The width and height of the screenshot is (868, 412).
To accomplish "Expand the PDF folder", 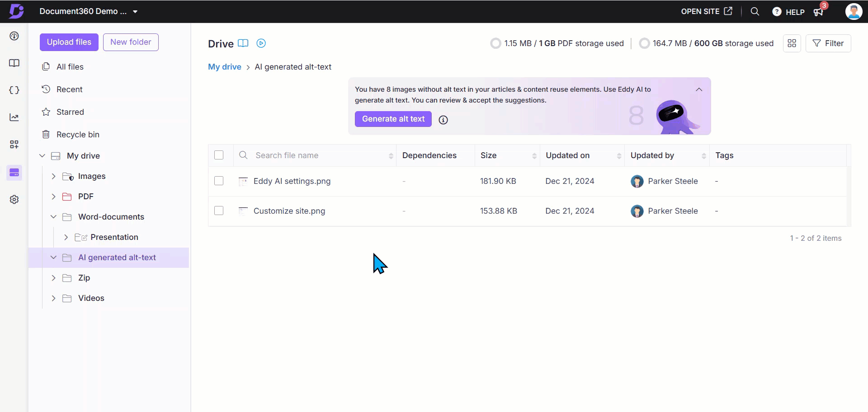I will pos(53,197).
